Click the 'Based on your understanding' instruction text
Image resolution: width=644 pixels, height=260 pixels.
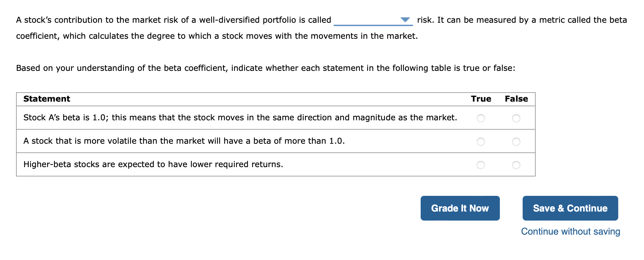[x=265, y=68]
